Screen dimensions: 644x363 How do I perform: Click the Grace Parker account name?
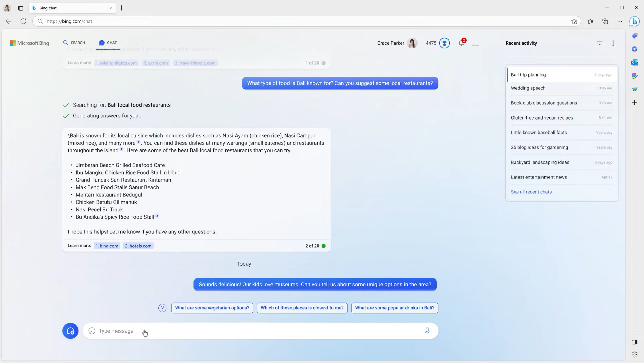(391, 43)
